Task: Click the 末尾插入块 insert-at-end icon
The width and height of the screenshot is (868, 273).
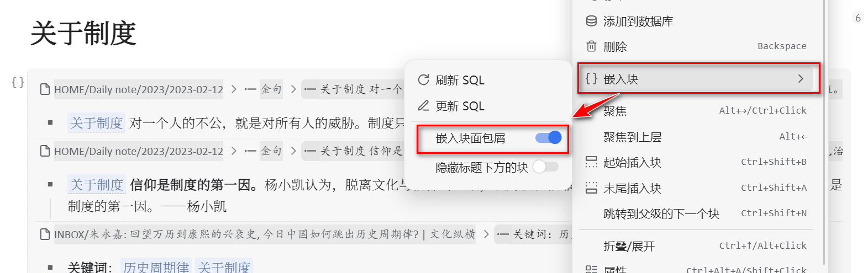Action: pyautogui.click(x=591, y=188)
